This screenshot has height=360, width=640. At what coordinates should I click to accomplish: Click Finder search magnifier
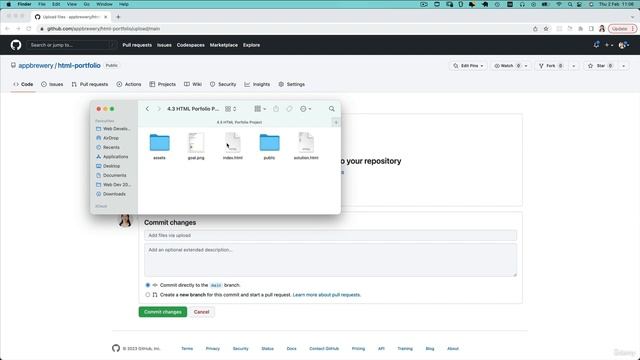click(331, 109)
